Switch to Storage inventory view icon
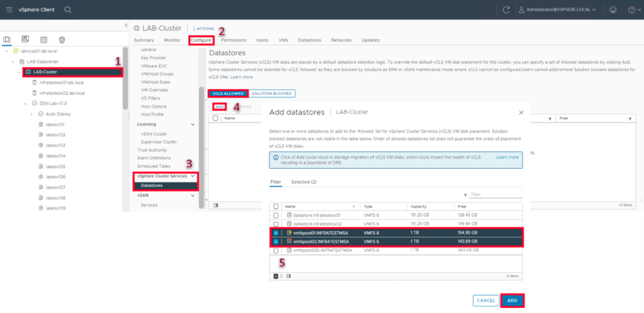The width and height of the screenshot is (644, 313). (x=43, y=40)
